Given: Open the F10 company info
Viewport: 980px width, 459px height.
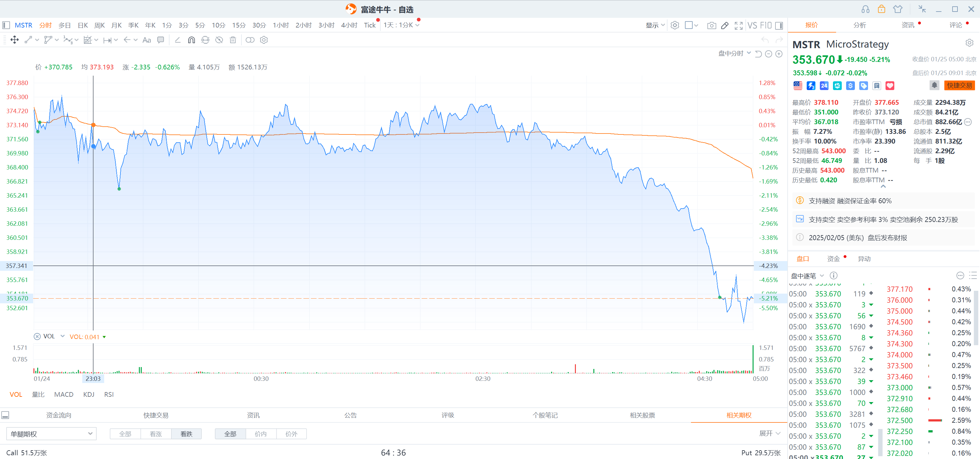Looking at the screenshot, I should (x=766, y=25).
